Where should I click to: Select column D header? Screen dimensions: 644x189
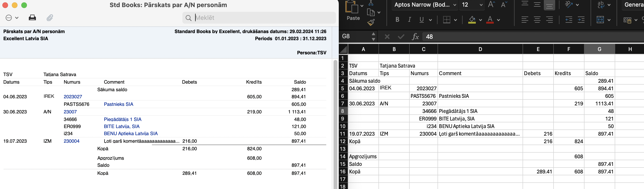click(x=480, y=49)
